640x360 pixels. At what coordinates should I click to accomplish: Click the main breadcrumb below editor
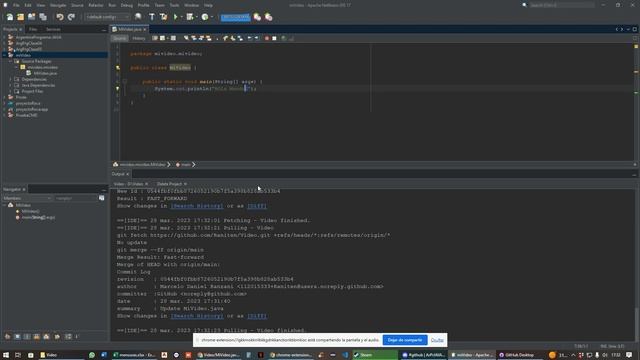tap(186, 164)
